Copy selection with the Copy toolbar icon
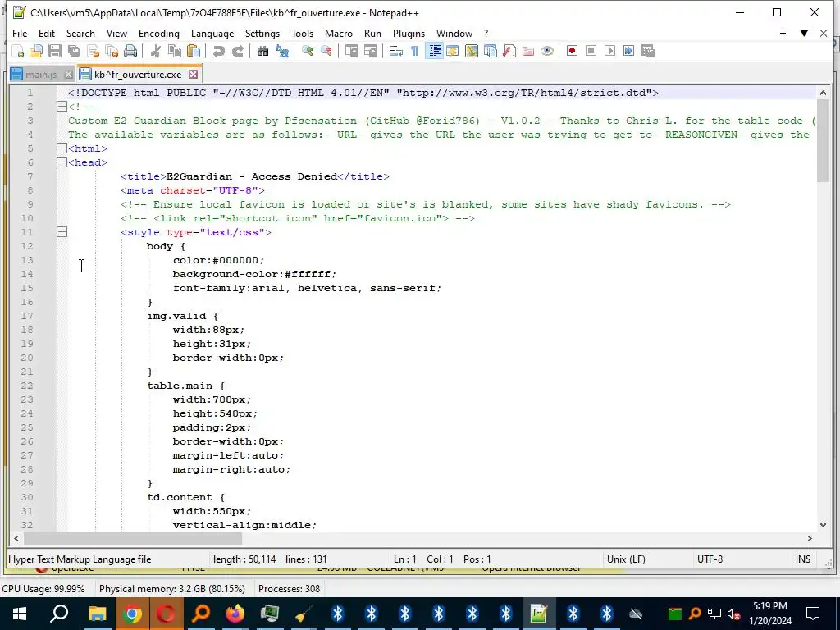The height and width of the screenshot is (630, 840). click(x=175, y=51)
